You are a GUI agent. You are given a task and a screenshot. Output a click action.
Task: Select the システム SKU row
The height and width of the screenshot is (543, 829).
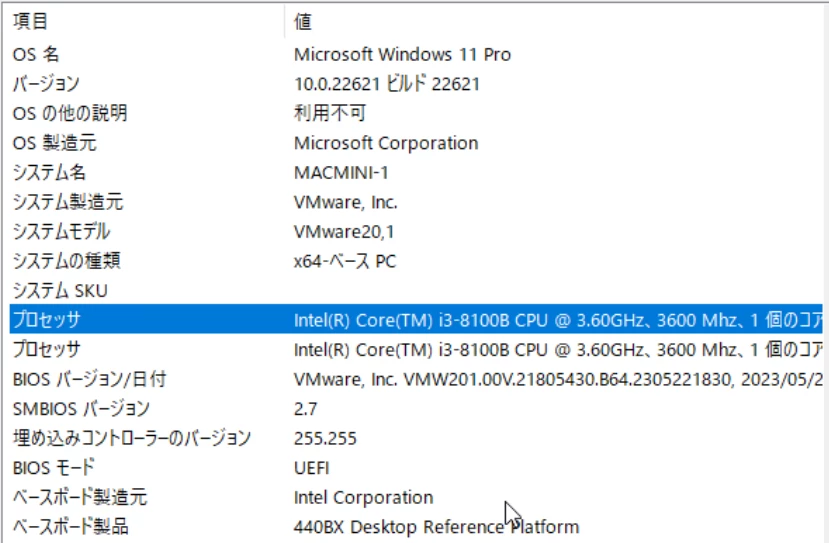[x=416, y=290]
